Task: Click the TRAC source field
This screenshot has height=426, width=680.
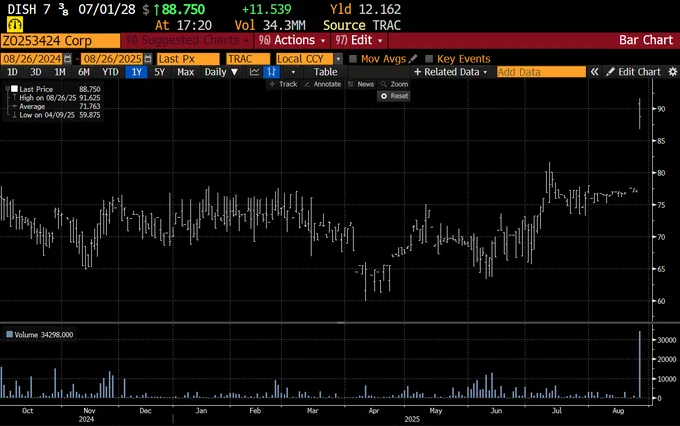Action: click(248, 59)
